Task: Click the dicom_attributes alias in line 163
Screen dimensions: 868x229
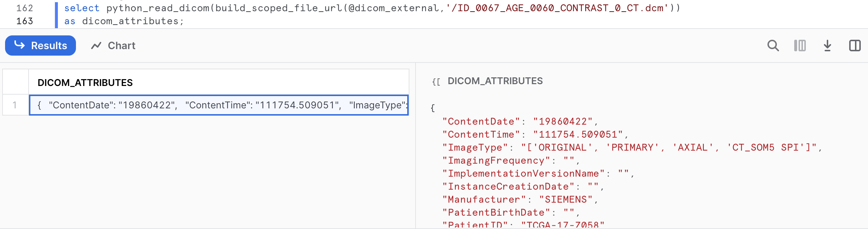Action: pyautogui.click(x=130, y=21)
